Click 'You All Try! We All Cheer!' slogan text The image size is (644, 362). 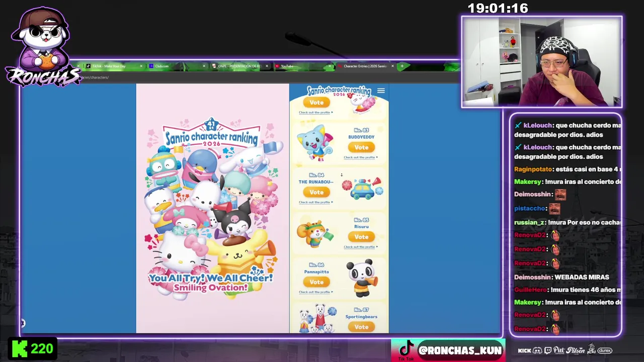[210, 278]
